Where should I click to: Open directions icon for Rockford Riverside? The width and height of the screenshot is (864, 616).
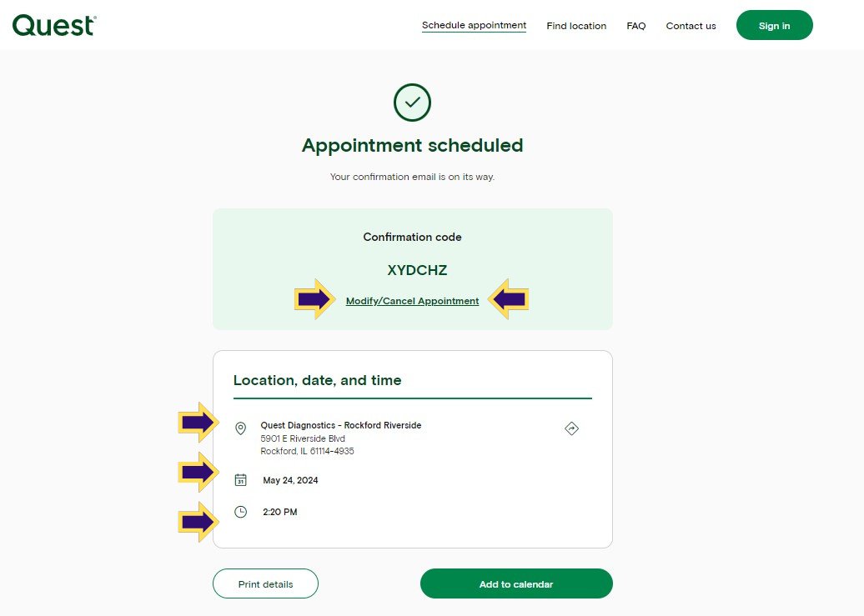pos(571,428)
